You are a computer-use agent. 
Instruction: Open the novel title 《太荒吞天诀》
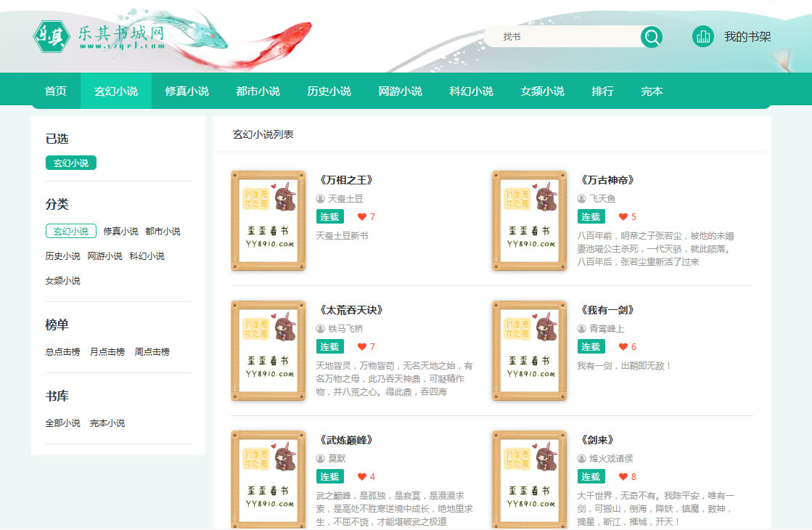tap(350, 310)
